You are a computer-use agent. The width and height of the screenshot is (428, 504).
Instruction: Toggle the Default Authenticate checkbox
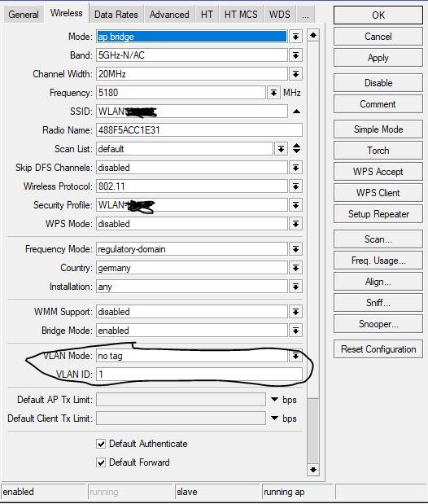[101, 444]
